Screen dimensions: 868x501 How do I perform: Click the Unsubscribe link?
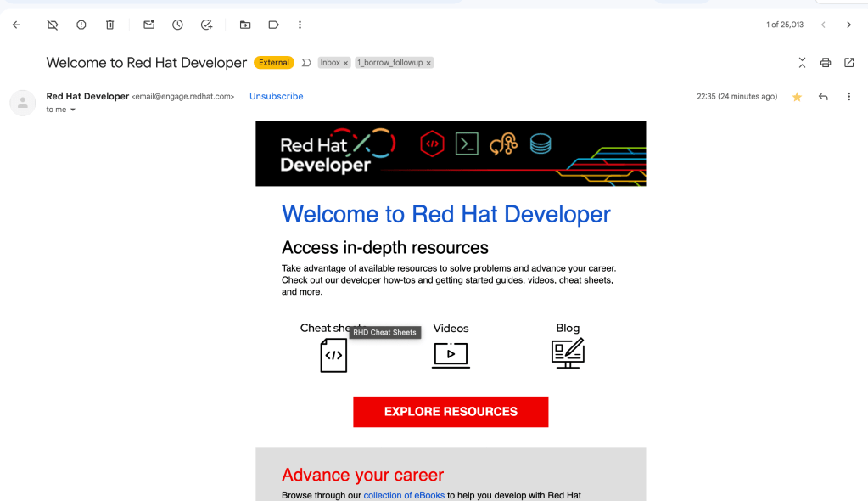click(277, 97)
